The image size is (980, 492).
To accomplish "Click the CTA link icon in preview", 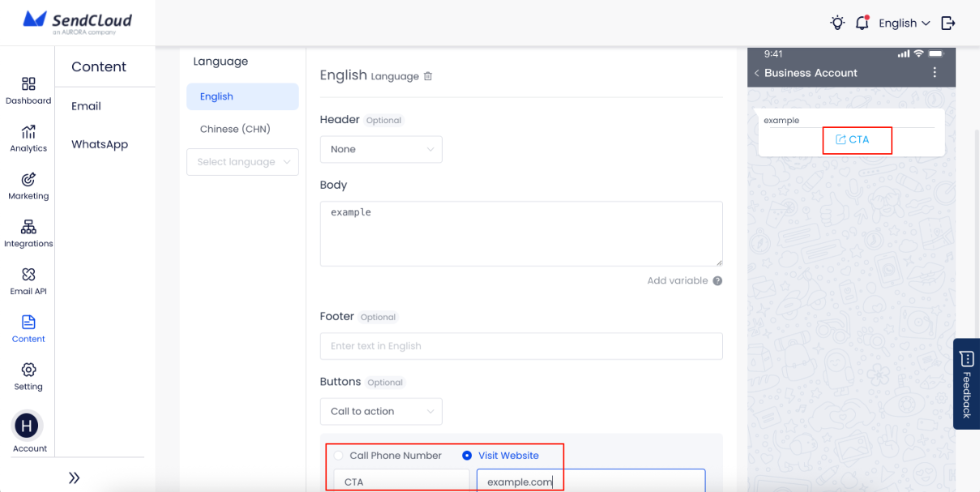I will coord(841,139).
